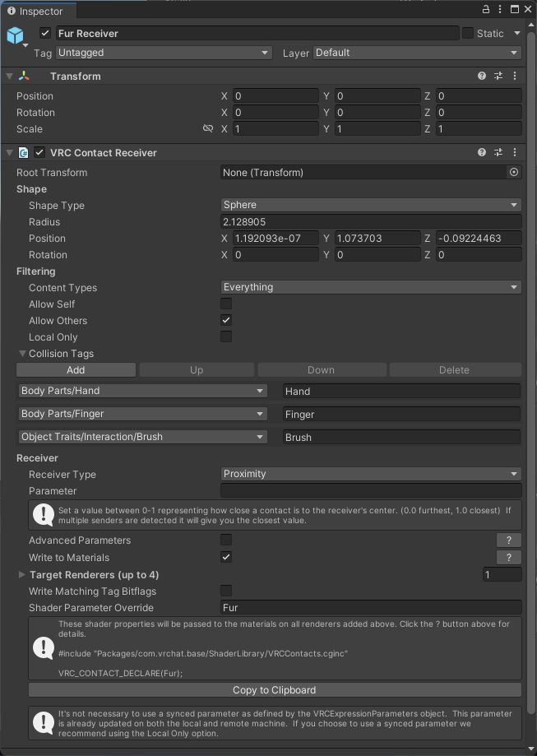This screenshot has height=756, width=537.
Task: Click the Down button for tags
Action: coord(321,370)
